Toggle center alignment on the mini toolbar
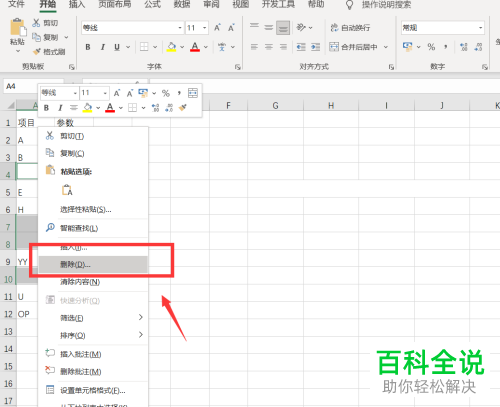500x407 pixels. (x=74, y=107)
